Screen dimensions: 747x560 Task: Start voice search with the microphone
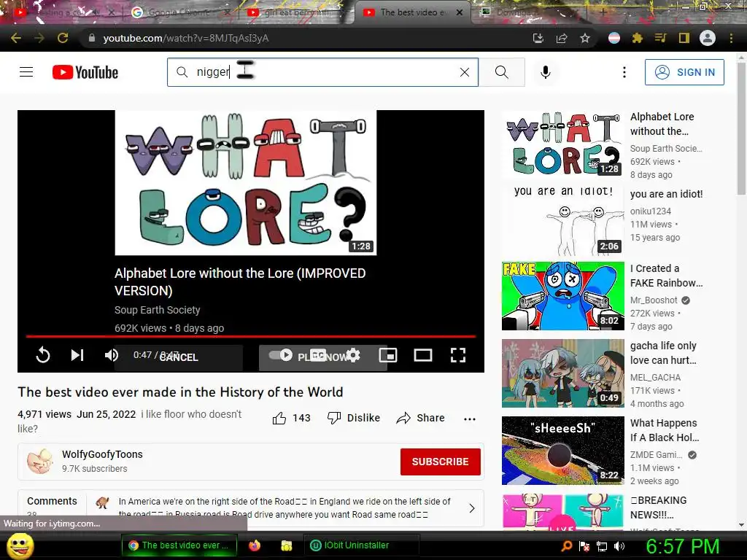(546, 72)
